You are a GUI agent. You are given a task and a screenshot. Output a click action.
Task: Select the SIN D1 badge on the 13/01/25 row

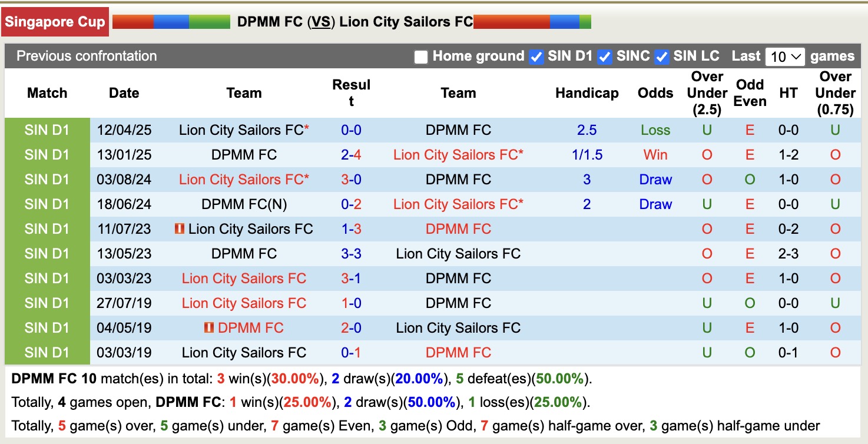47,155
